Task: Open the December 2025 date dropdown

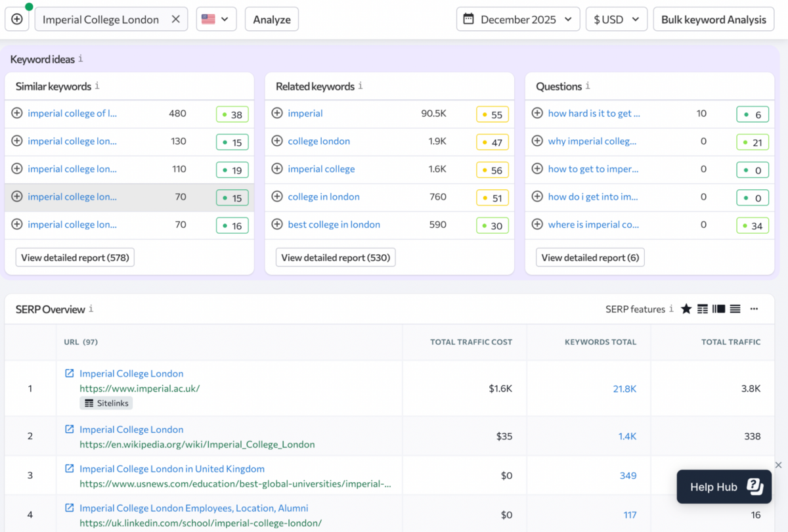Action: (x=518, y=19)
